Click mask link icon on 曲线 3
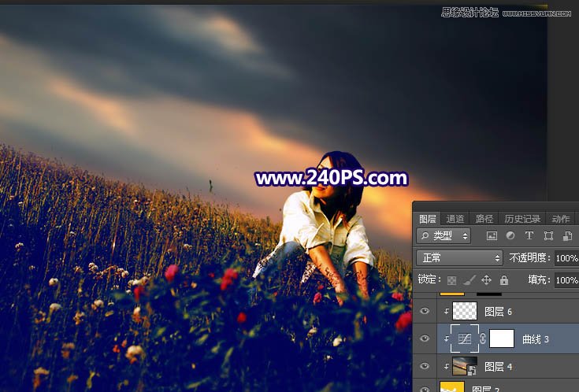Viewport: 579px width, 392px height. [483, 338]
